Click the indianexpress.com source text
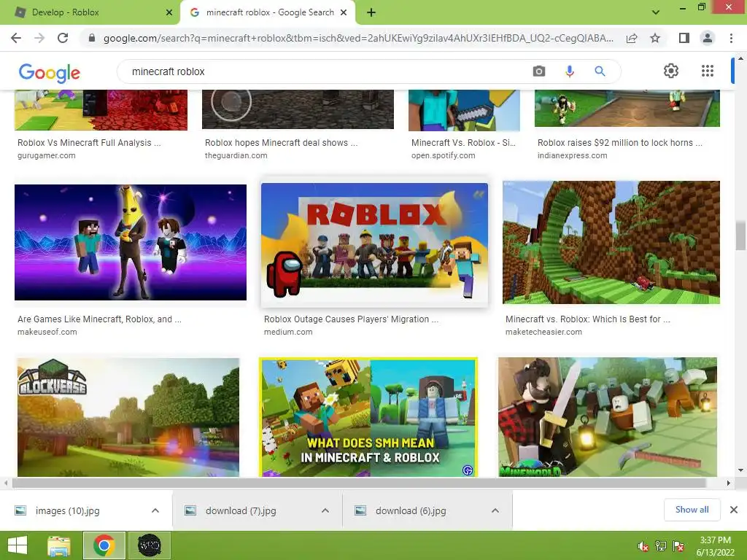The width and height of the screenshot is (747, 560). coord(572,155)
